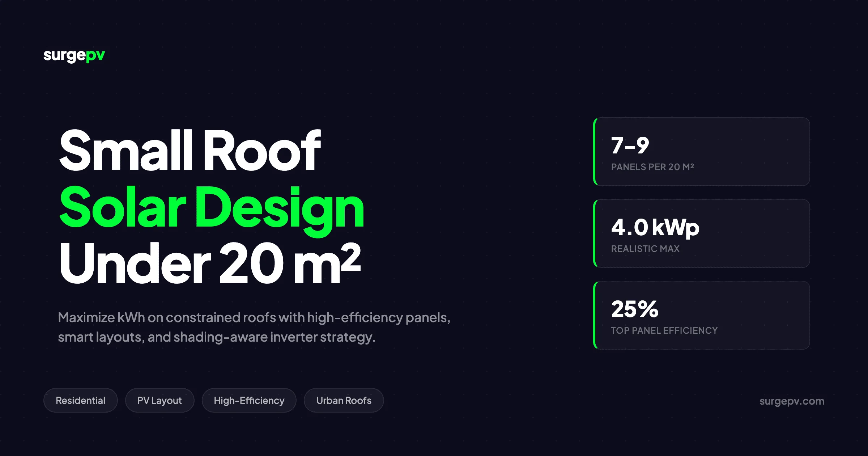868x456 pixels.
Task: Click the 'Under 20 m²' headline text
Action: click(x=210, y=263)
